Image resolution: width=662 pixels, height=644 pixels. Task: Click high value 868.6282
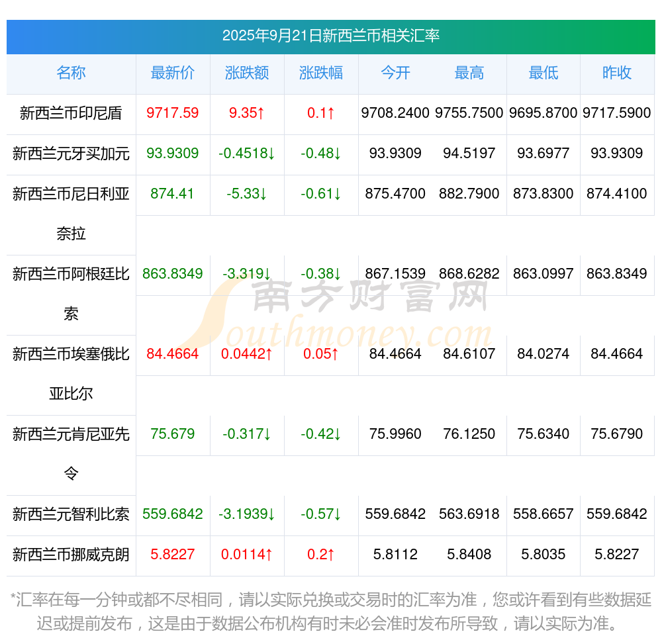tap(469, 274)
